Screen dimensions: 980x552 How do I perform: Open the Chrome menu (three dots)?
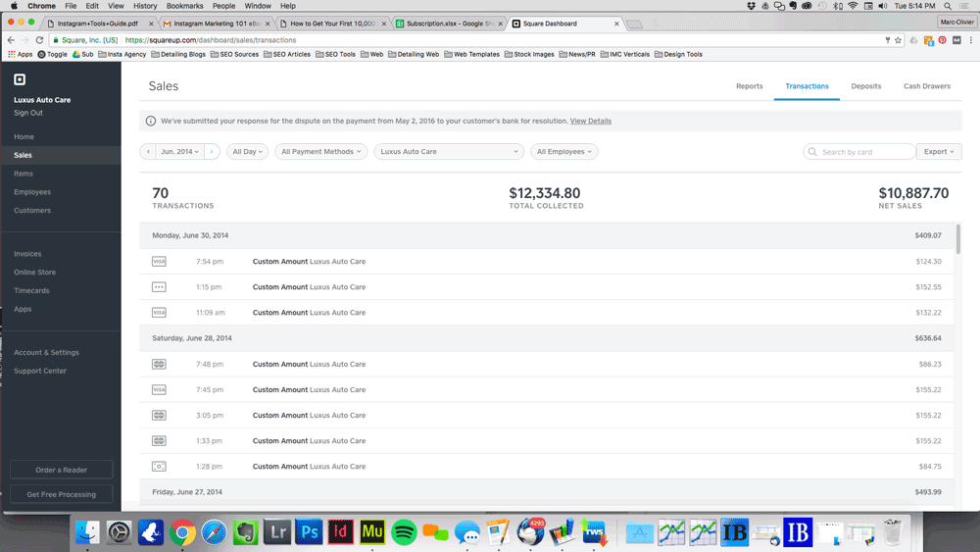coord(970,40)
